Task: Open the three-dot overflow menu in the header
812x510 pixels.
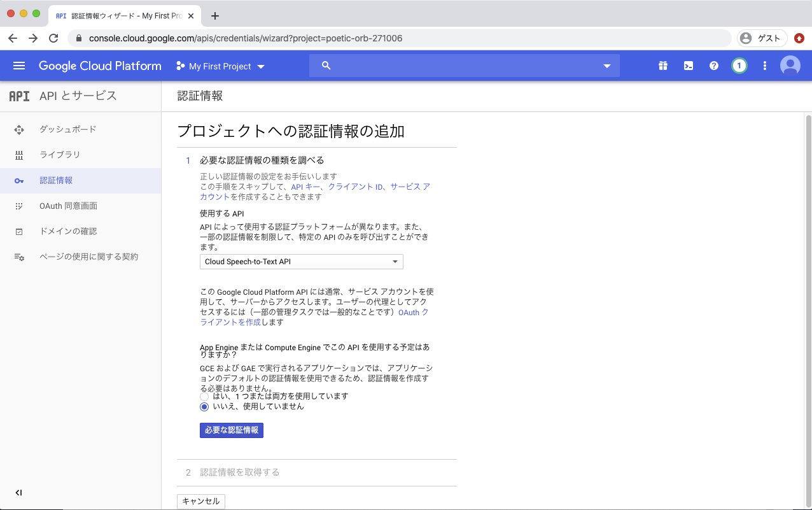Action: click(x=764, y=65)
